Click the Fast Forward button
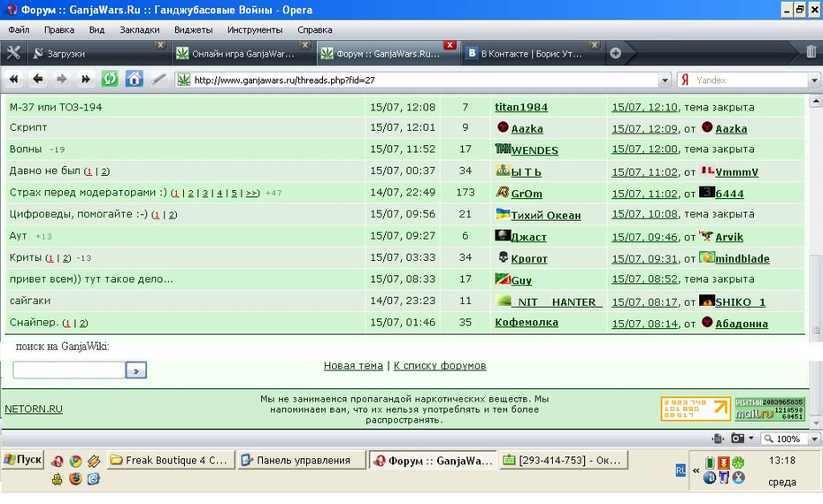823x504 pixels. pyautogui.click(x=86, y=80)
